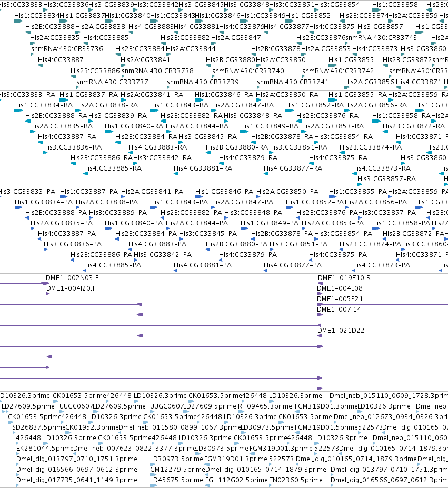Select the His2B:CG33888 gene arrow glyph
The height and width of the screenshot is (488, 448).
coord(28,32)
